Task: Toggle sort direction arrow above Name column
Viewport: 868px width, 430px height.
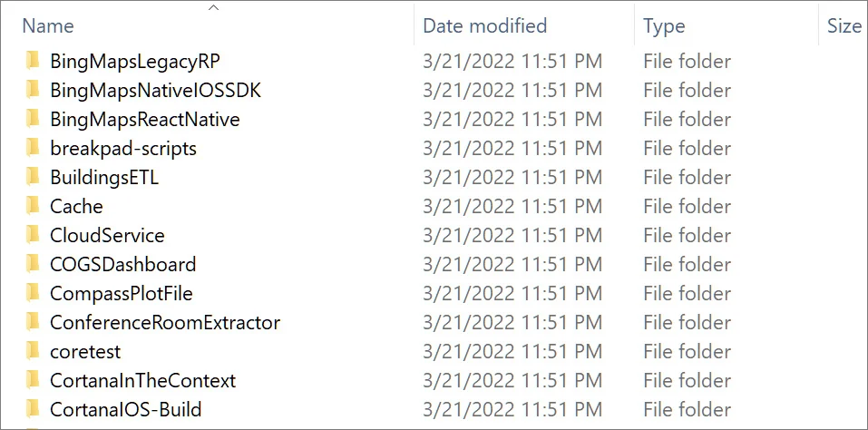Action: (x=214, y=8)
